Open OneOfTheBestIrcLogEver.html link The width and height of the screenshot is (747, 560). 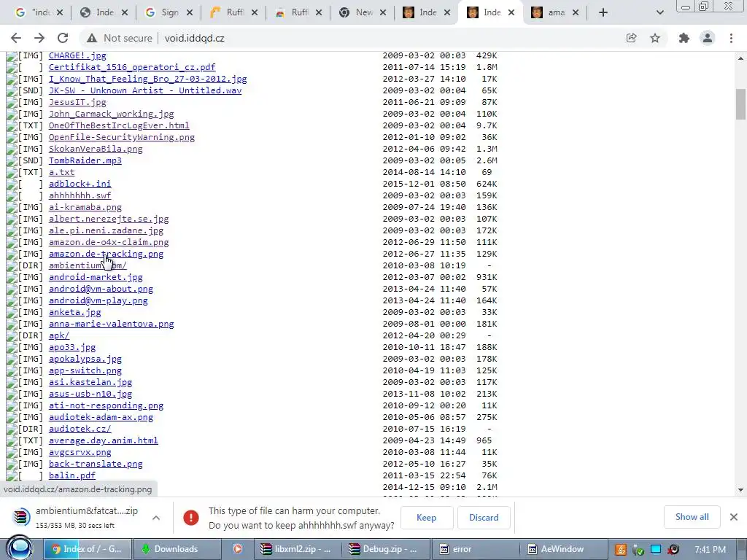point(119,125)
